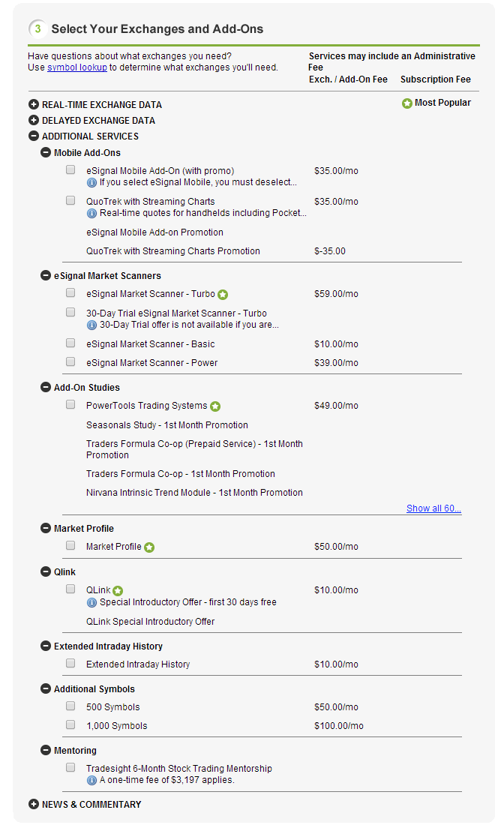The width and height of the screenshot is (504, 837).
Task: Tick the 1,000 Symbols checkbox
Action: pos(70,725)
